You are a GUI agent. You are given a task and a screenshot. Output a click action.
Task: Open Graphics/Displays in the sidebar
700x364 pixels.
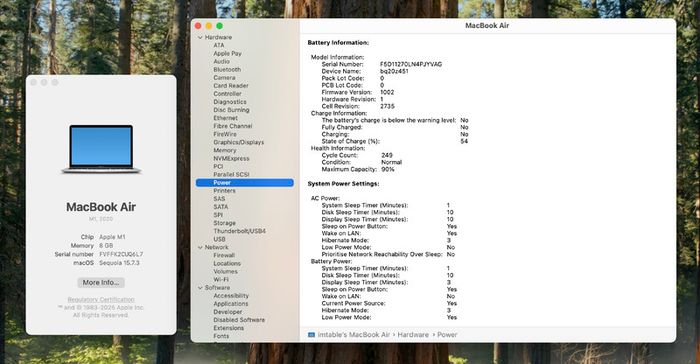238,142
